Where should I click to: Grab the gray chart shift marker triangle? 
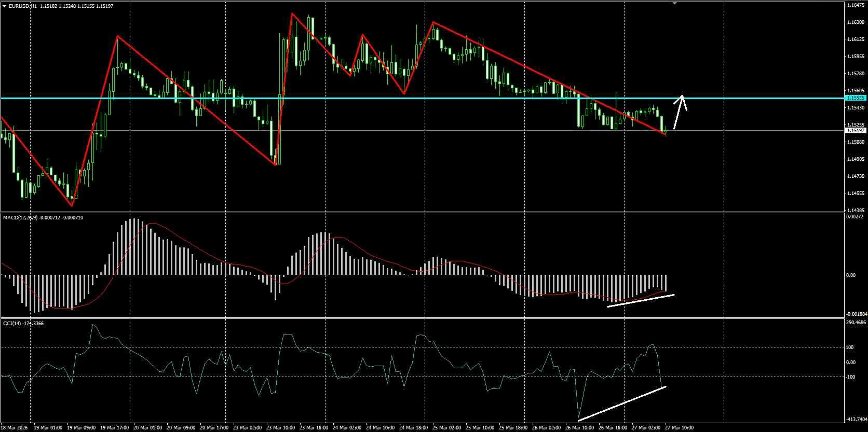674,3
